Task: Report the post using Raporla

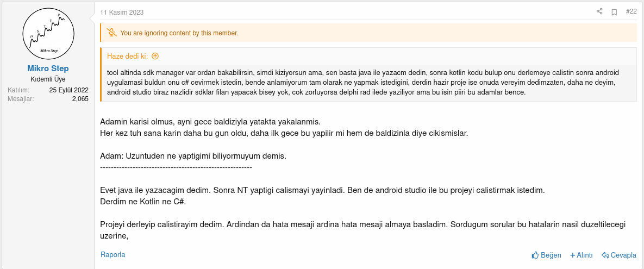Action: click(x=113, y=254)
